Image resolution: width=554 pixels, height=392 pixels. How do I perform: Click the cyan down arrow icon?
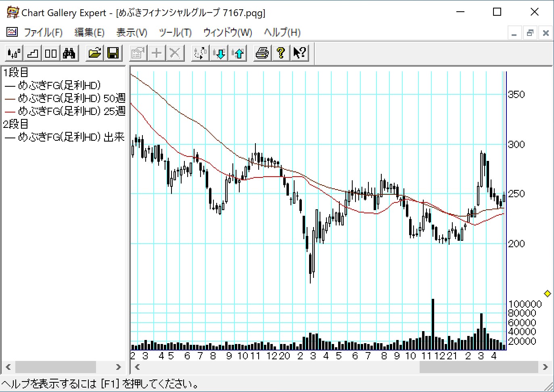(220, 53)
